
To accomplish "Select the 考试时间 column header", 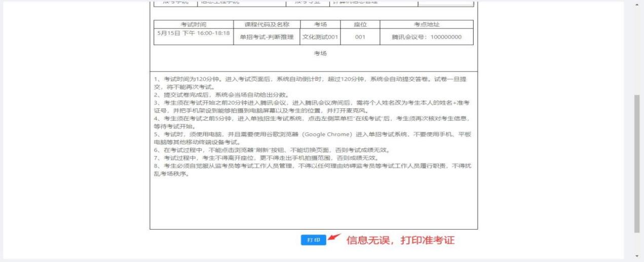I will point(193,24).
